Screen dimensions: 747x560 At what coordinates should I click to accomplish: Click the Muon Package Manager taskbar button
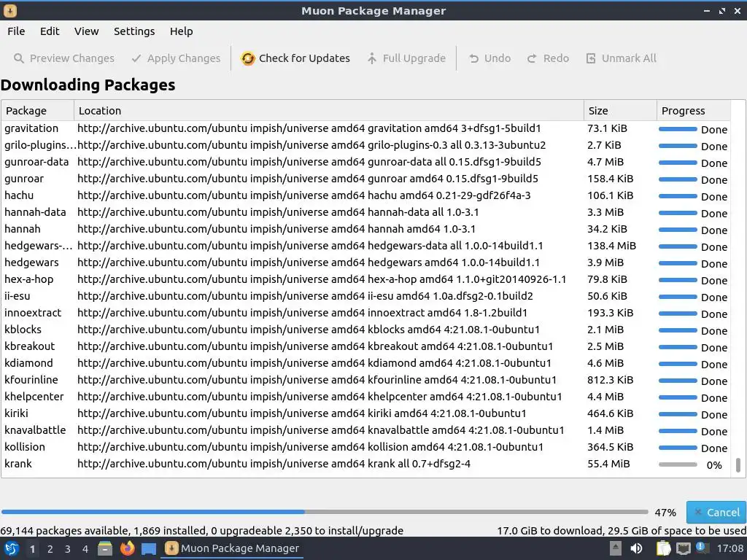(232, 548)
